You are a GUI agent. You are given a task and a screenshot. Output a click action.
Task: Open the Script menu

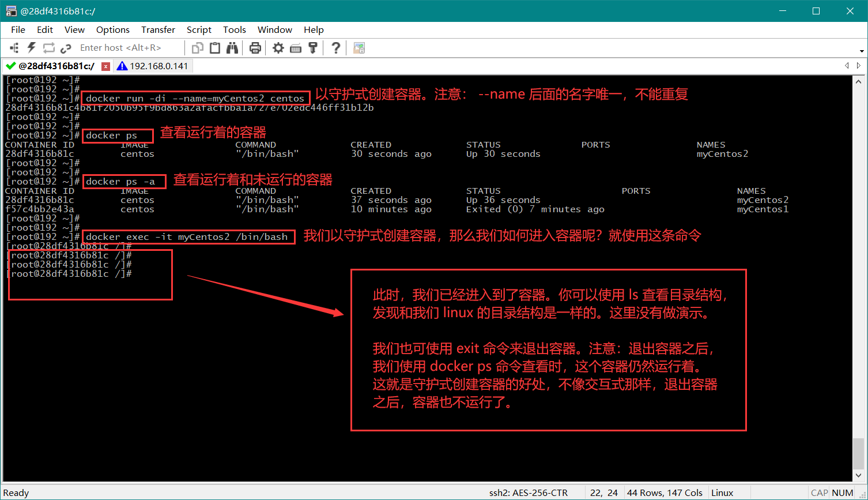pos(199,29)
